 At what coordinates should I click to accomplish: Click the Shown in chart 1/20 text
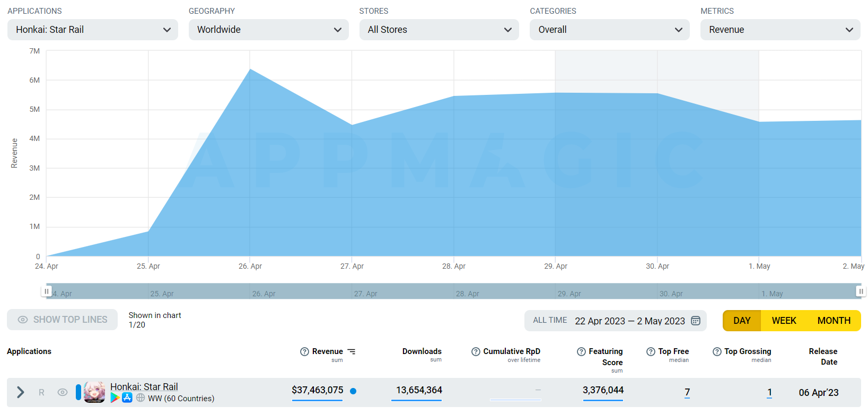click(x=155, y=320)
